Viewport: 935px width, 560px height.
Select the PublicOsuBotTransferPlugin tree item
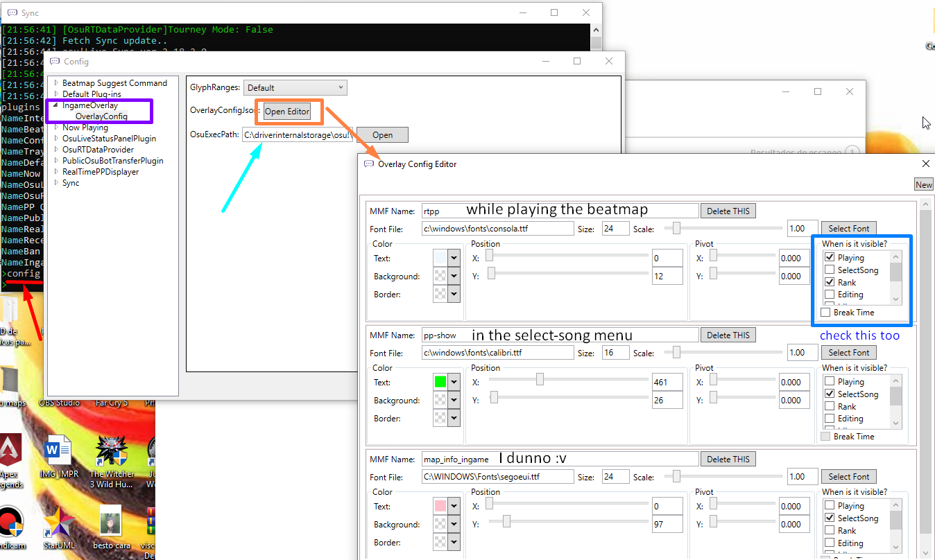[x=112, y=160]
